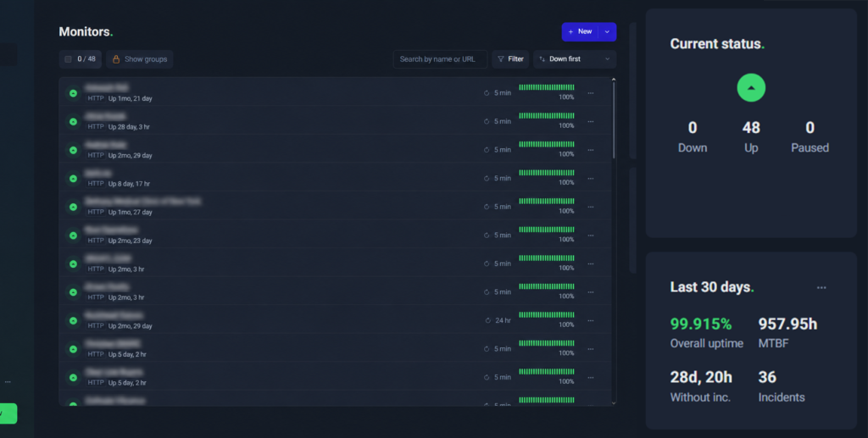This screenshot has height=438, width=868.
Task: Click the 0 Paused counter
Action: [x=810, y=128]
